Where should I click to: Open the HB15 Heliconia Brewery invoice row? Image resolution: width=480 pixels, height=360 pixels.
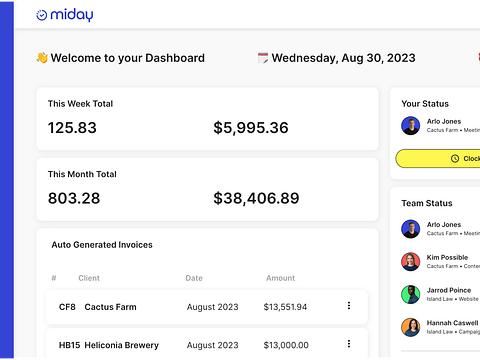point(207,344)
